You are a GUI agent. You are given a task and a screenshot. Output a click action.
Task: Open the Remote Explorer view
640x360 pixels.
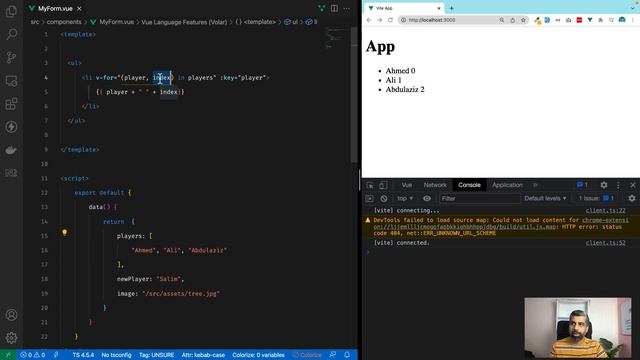[11, 80]
